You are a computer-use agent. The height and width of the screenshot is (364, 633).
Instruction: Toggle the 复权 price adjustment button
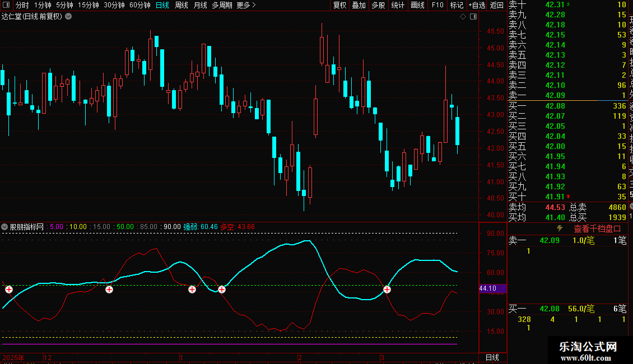pos(339,5)
